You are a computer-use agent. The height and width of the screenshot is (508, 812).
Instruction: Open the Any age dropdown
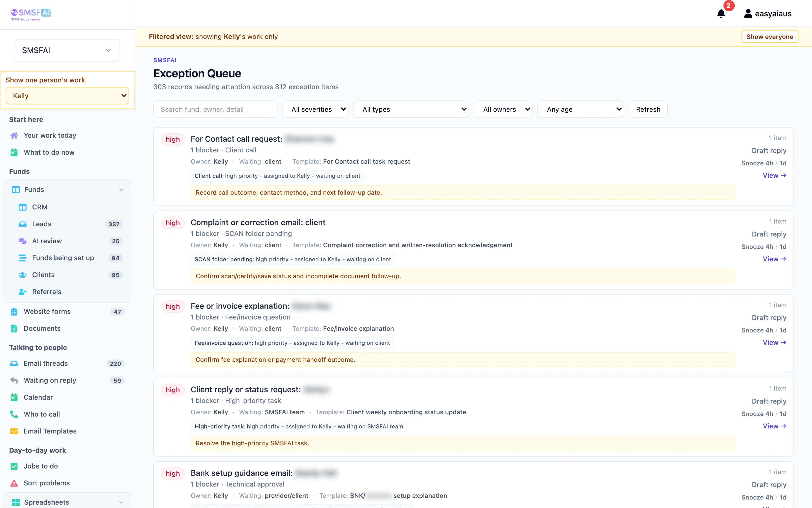point(581,110)
